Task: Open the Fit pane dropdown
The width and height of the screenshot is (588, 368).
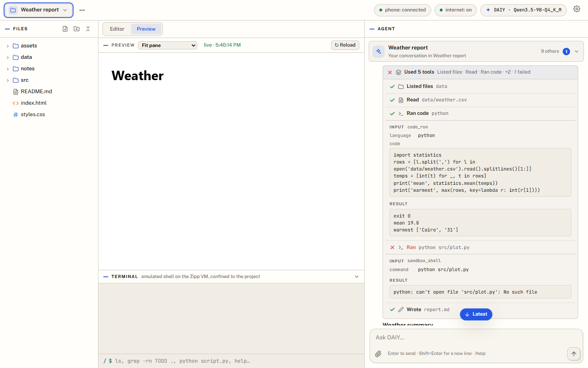Action: pyautogui.click(x=167, y=45)
